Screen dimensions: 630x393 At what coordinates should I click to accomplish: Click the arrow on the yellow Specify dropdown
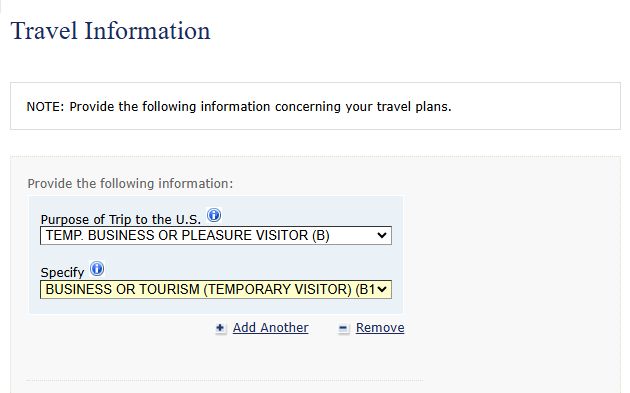tap(382, 289)
